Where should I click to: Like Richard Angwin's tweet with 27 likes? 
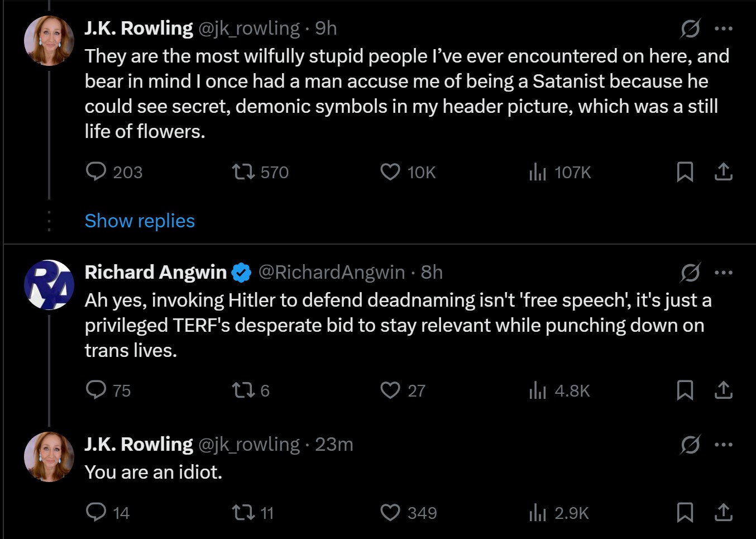click(403, 390)
